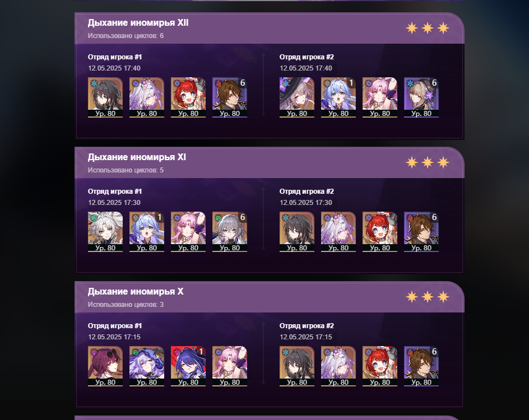
Task: Select the Дыхание иномирья X title
Action: 136,292
